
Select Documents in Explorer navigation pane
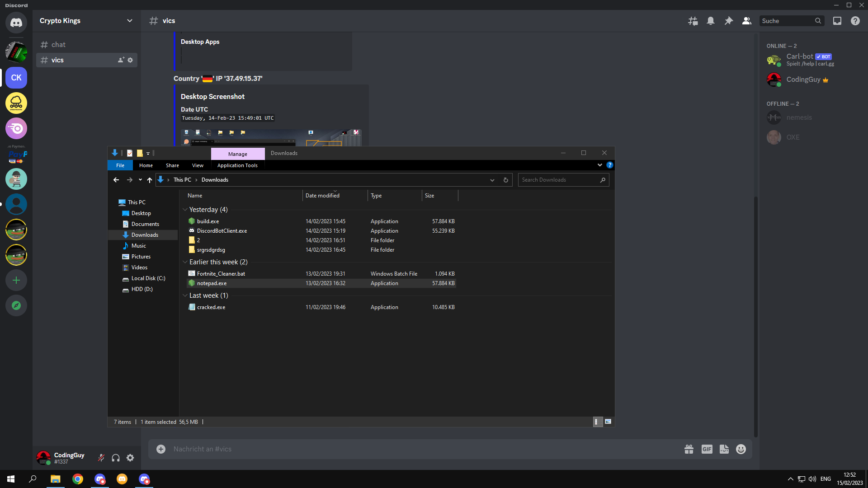[145, 224]
